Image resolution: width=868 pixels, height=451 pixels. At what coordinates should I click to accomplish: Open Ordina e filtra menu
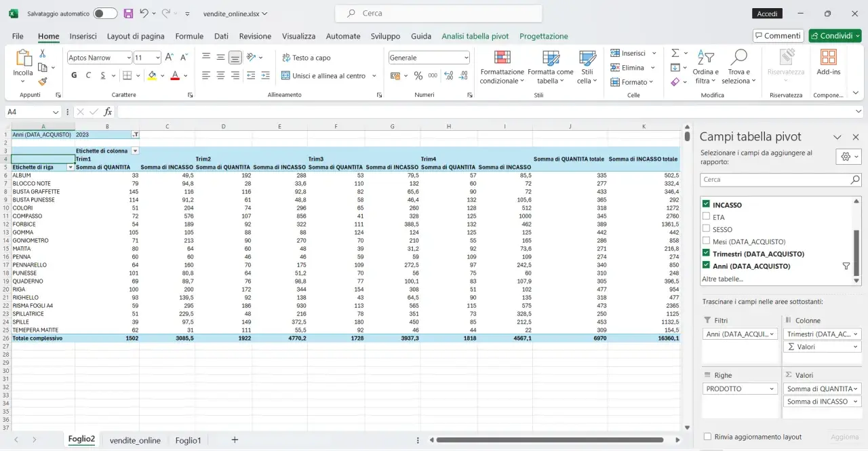706,68
